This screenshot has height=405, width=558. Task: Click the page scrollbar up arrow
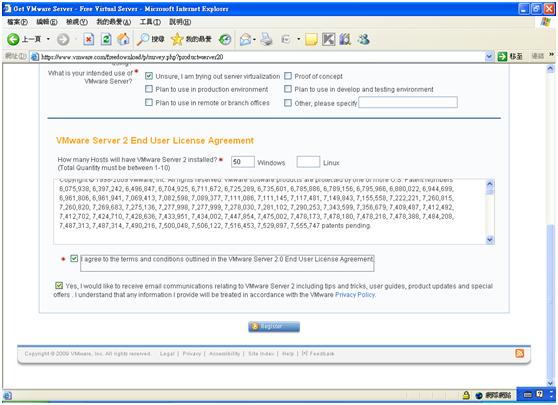[551, 69]
